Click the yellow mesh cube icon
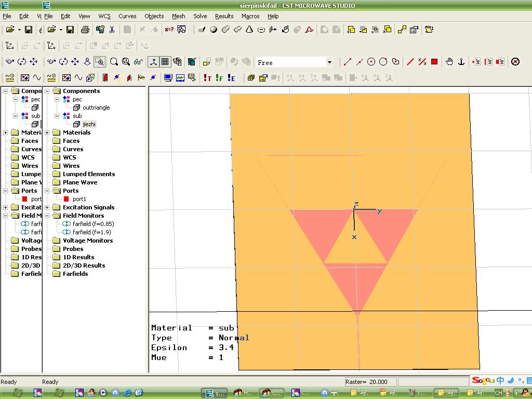This screenshot has width=532, height=399. click(x=251, y=78)
